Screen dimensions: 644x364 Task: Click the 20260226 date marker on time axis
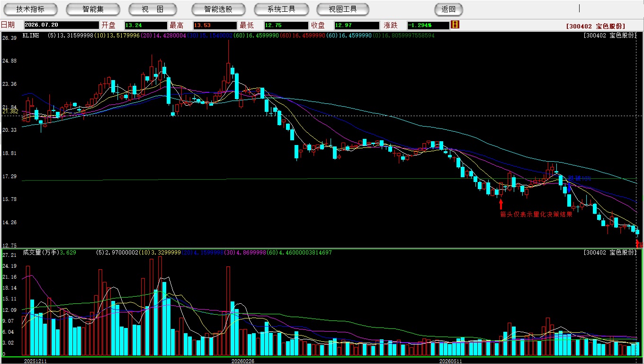pos(242,361)
